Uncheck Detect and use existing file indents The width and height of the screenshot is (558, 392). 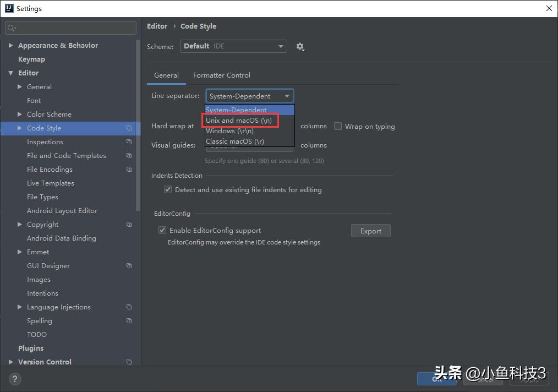coord(168,189)
